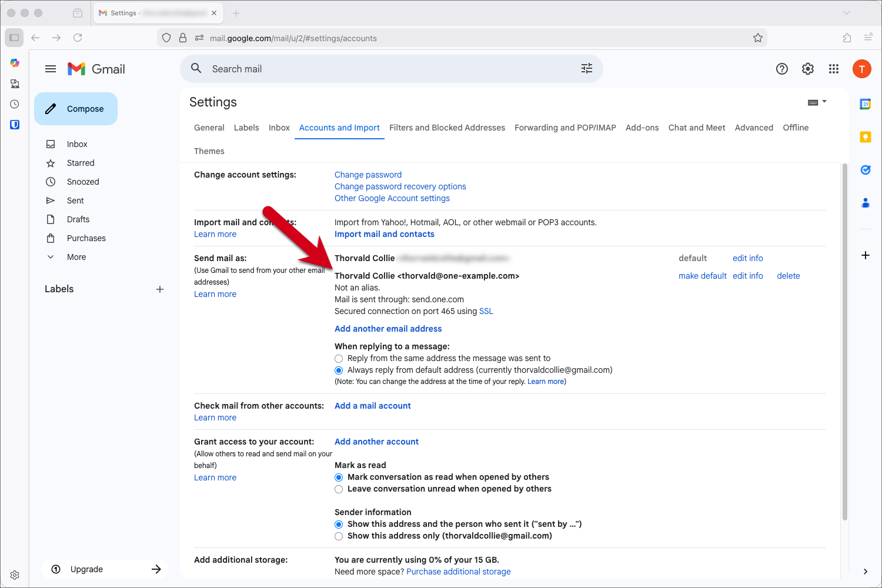882x588 pixels.
Task: Open Google Contacts from the right sidebar
Action: (x=865, y=202)
